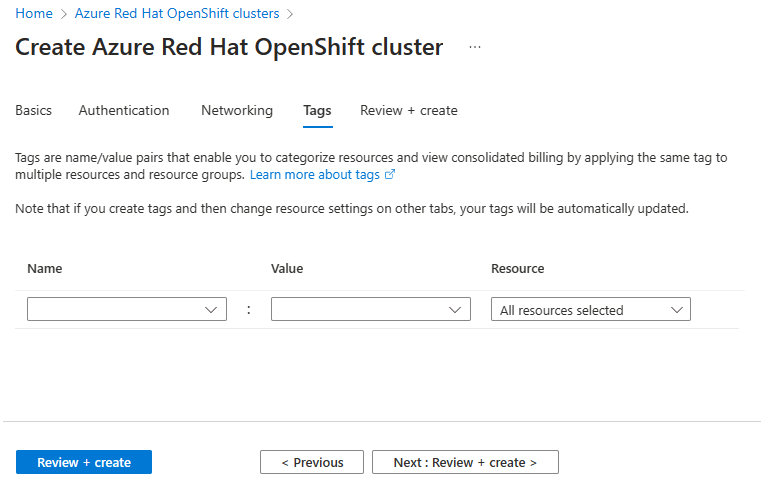This screenshot has height=492, width=761.
Task: Select 'All resources selected' combo box
Action: (580, 310)
